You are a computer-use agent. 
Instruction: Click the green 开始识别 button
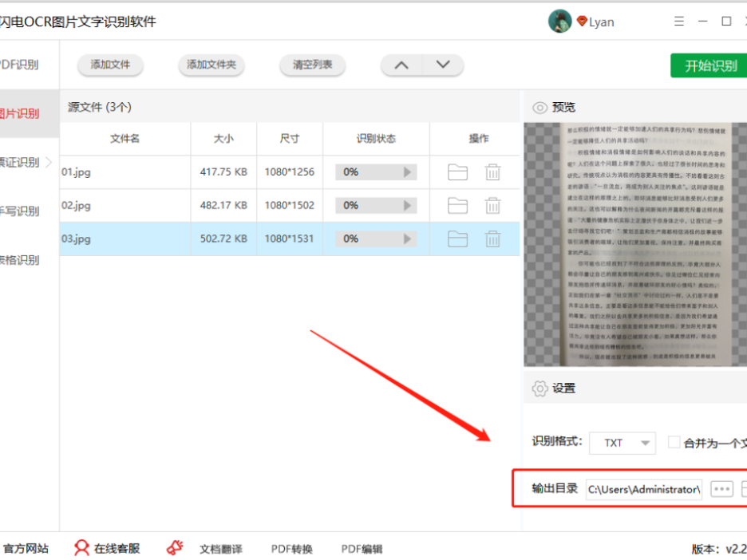pos(709,65)
